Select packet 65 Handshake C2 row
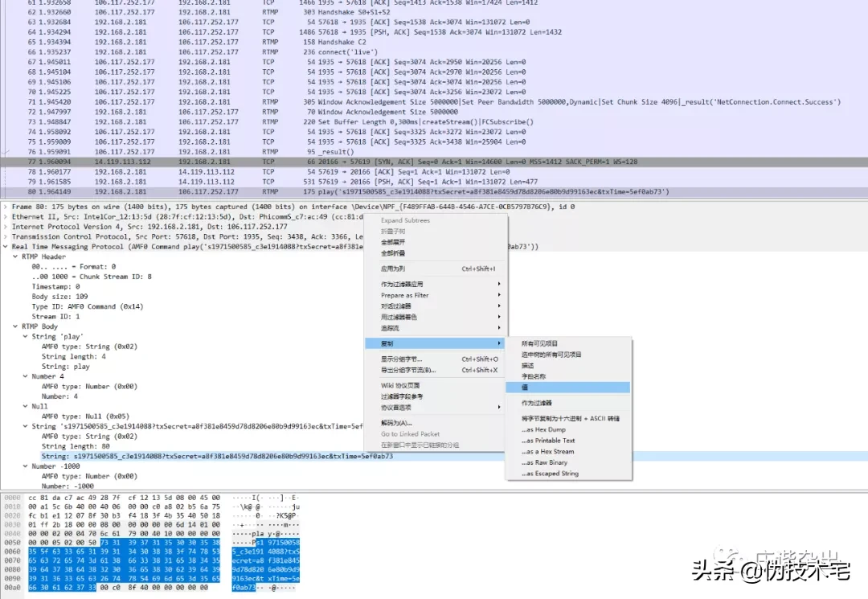Screen dimensions: 868x599 pos(434,42)
